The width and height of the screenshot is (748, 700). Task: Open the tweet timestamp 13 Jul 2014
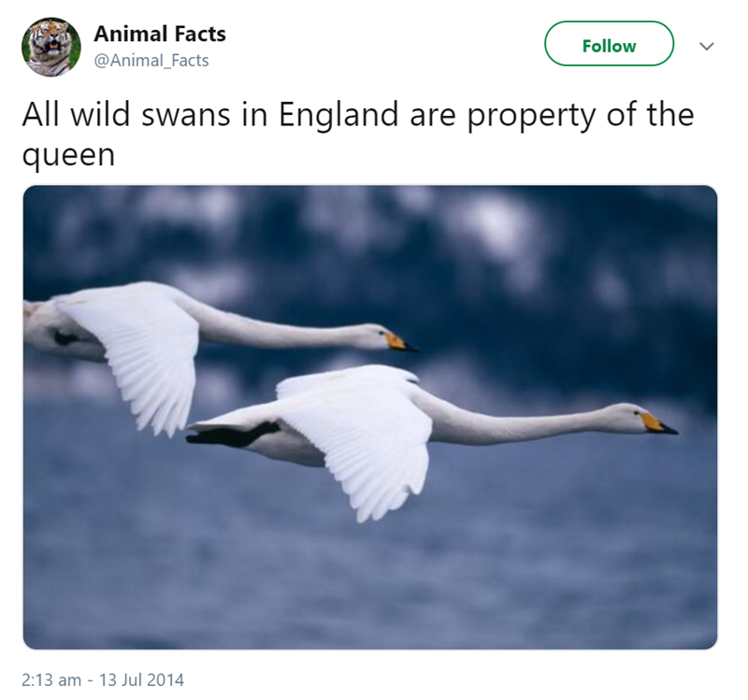click(x=141, y=679)
